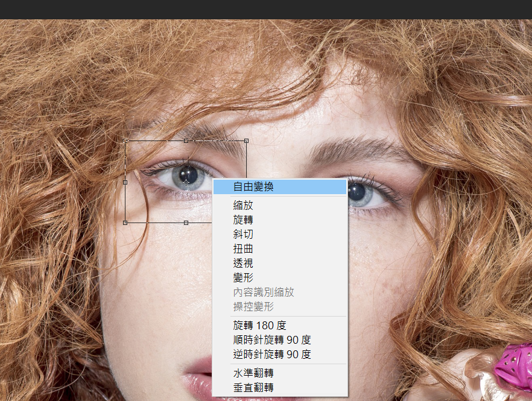Image resolution: width=532 pixels, height=401 pixels.
Task: Choose 旋轉 180 度
Action: pos(280,326)
